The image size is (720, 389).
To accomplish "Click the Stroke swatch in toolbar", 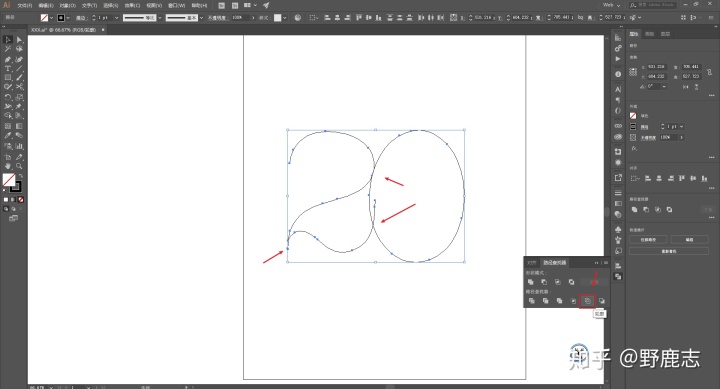I will pyautogui.click(x=16, y=187).
